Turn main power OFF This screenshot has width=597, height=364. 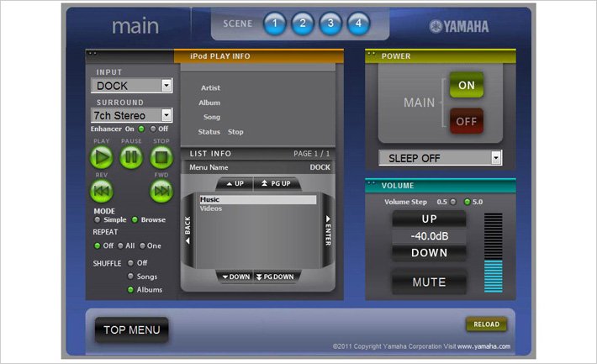tap(465, 121)
